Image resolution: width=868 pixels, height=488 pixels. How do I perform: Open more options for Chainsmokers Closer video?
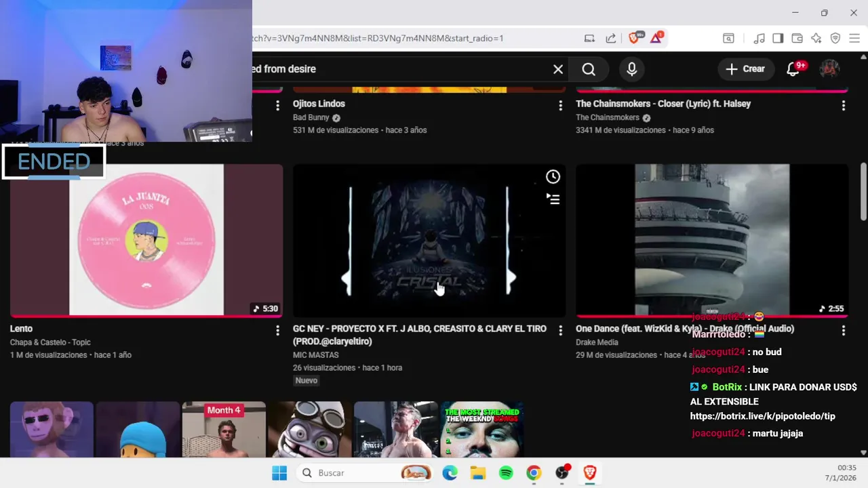[x=843, y=106]
